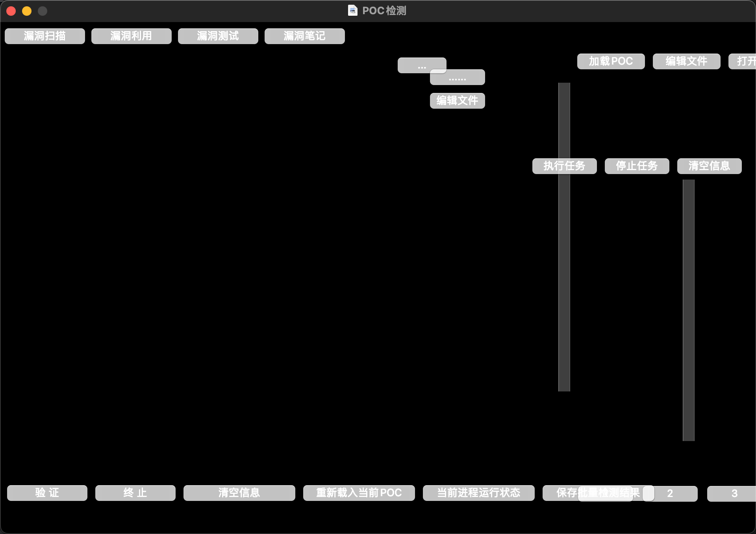
Task: Reload POC via 重新载入当前POC
Action: (x=359, y=493)
